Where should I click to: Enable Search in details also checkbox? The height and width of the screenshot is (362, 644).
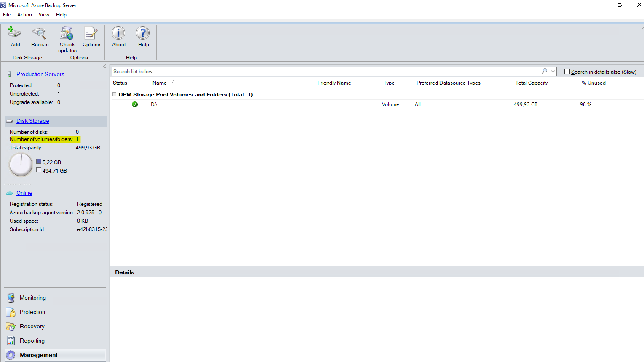point(567,72)
